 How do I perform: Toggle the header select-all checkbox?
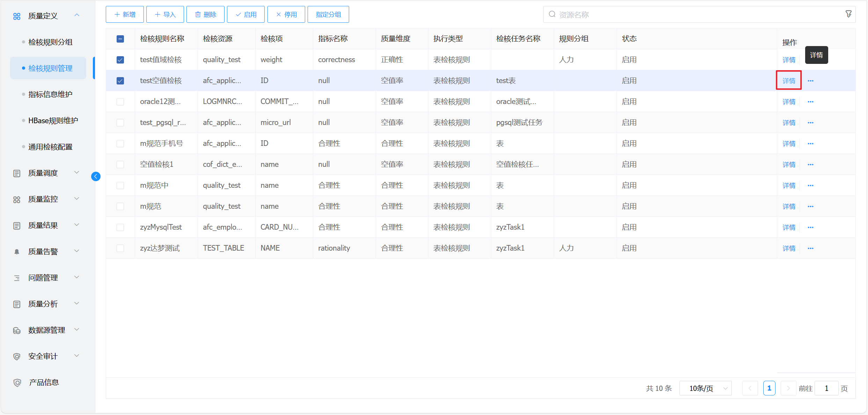[x=120, y=39]
